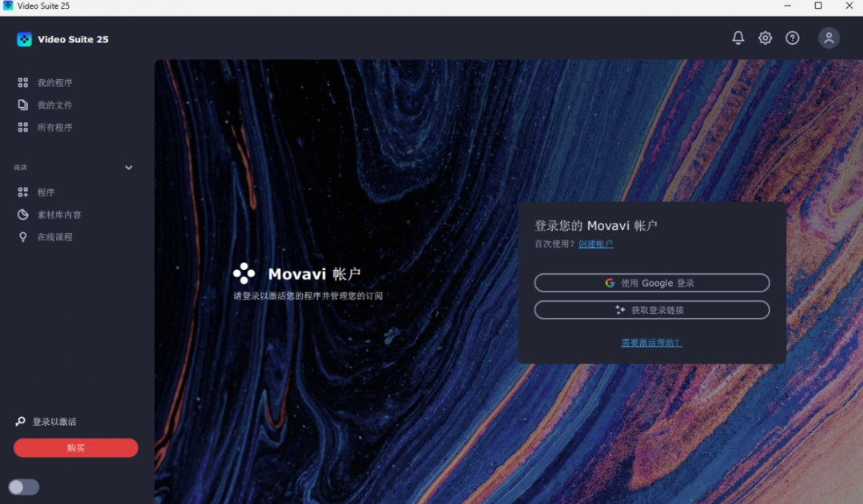Collapse the 商店 section chevron

pyautogui.click(x=128, y=167)
